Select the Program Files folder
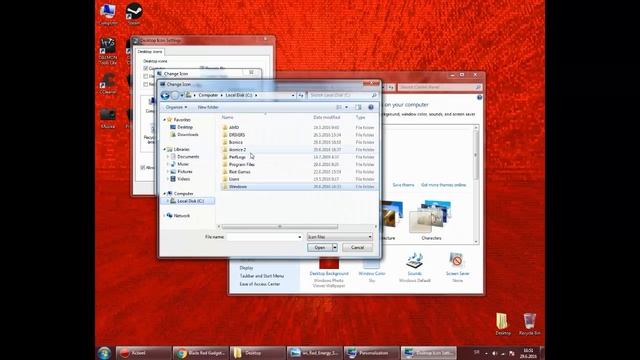 (x=242, y=164)
